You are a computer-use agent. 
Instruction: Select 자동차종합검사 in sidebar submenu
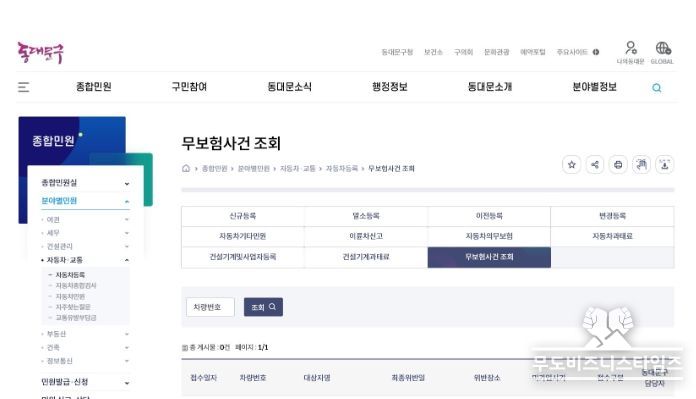(75, 286)
